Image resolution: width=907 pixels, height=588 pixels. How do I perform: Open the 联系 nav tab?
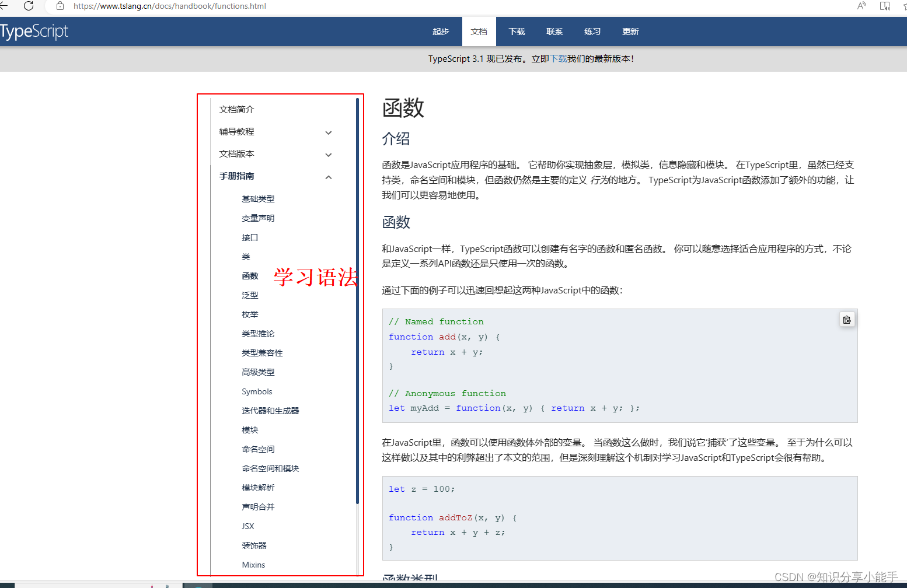pos(554,32)
